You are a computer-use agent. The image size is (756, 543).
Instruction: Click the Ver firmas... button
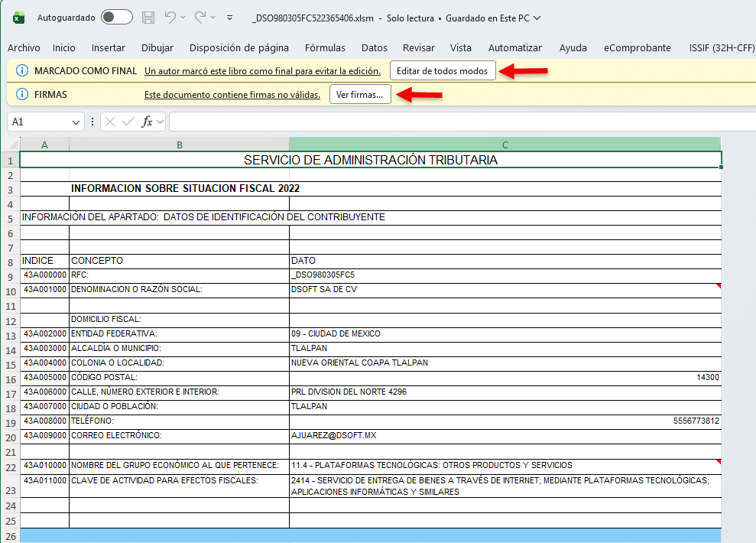click(359, 95)
